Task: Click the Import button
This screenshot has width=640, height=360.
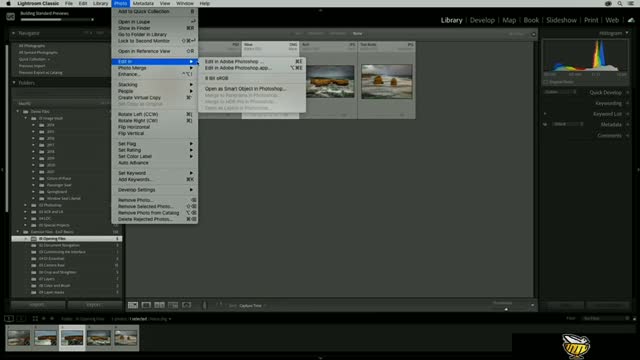Action: coord(38,305)
